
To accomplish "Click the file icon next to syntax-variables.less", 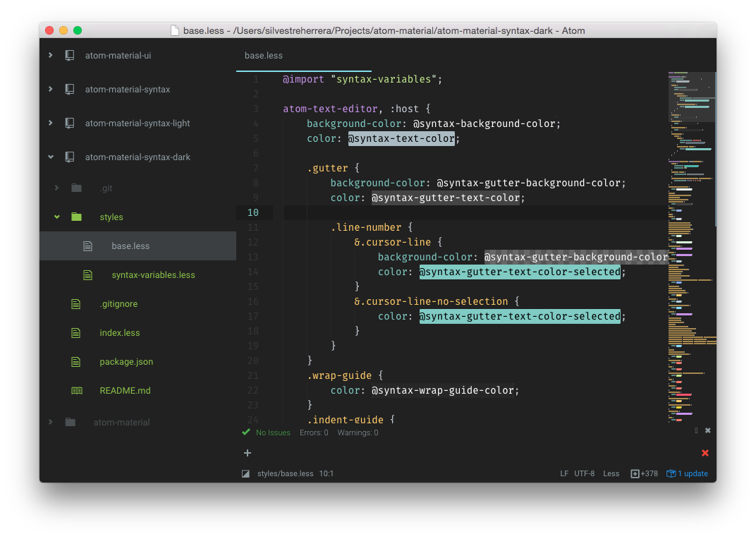I will 87,275.
